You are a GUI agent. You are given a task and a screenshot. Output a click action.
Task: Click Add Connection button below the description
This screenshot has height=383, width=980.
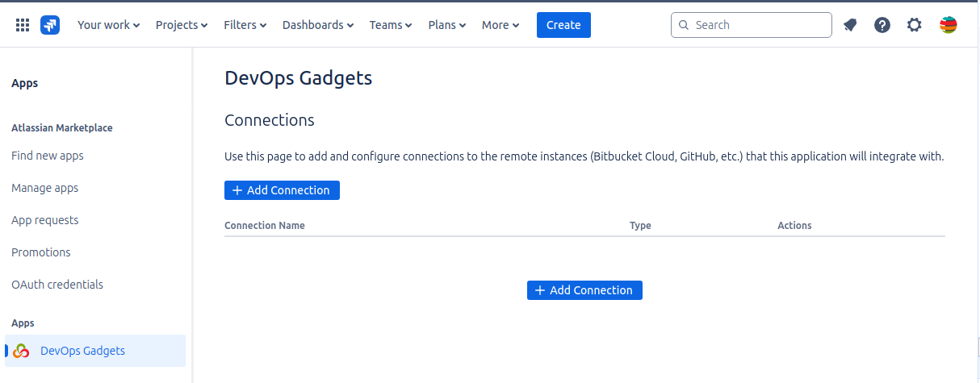[282, 190]
